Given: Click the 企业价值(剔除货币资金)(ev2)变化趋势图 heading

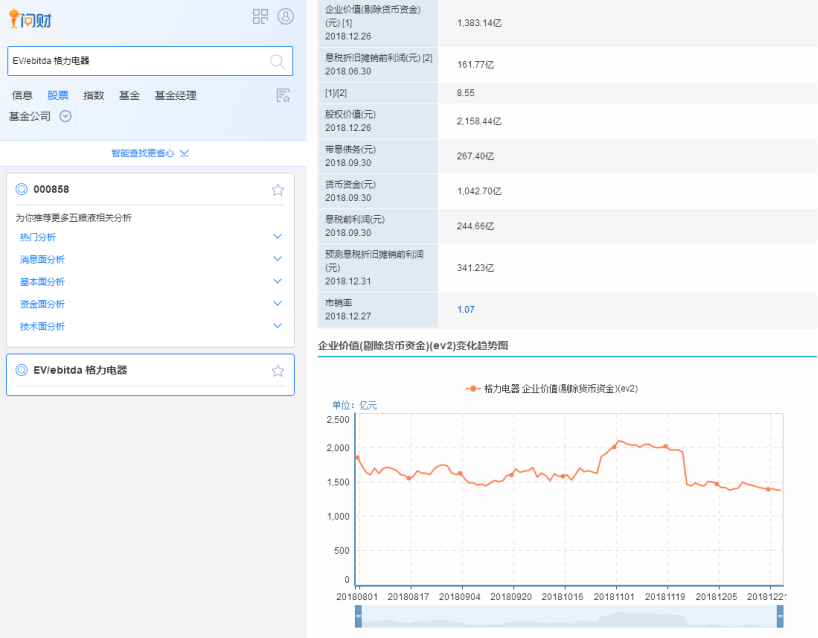Looking at the screenshot, I should (413, 345).
